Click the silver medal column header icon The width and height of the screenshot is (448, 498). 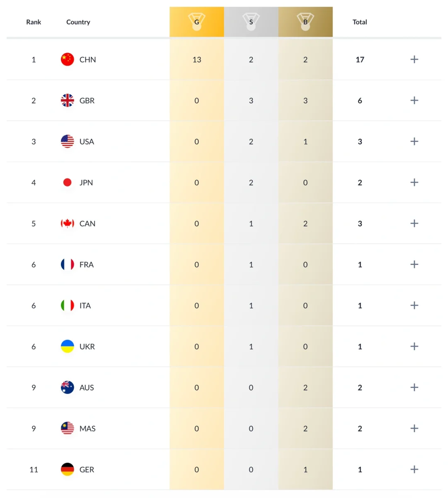click(251, 22)
